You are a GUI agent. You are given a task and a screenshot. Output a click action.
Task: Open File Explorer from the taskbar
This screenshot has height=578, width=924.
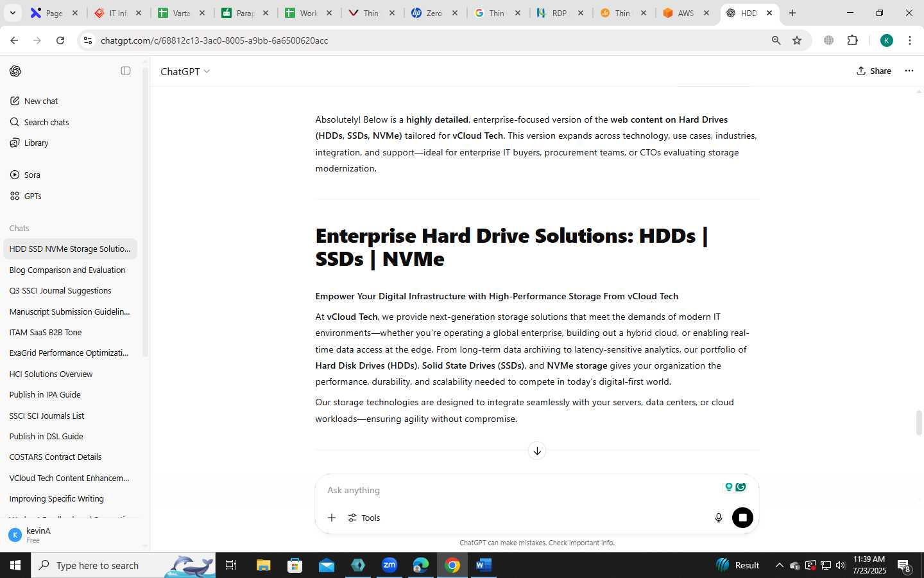[264, 565]
